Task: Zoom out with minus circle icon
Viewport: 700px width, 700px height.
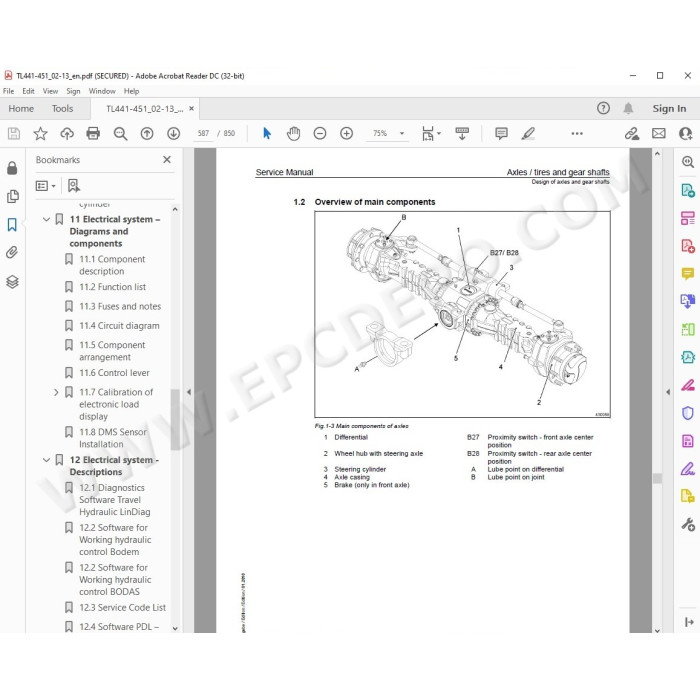Action: (x=320, y=133)
